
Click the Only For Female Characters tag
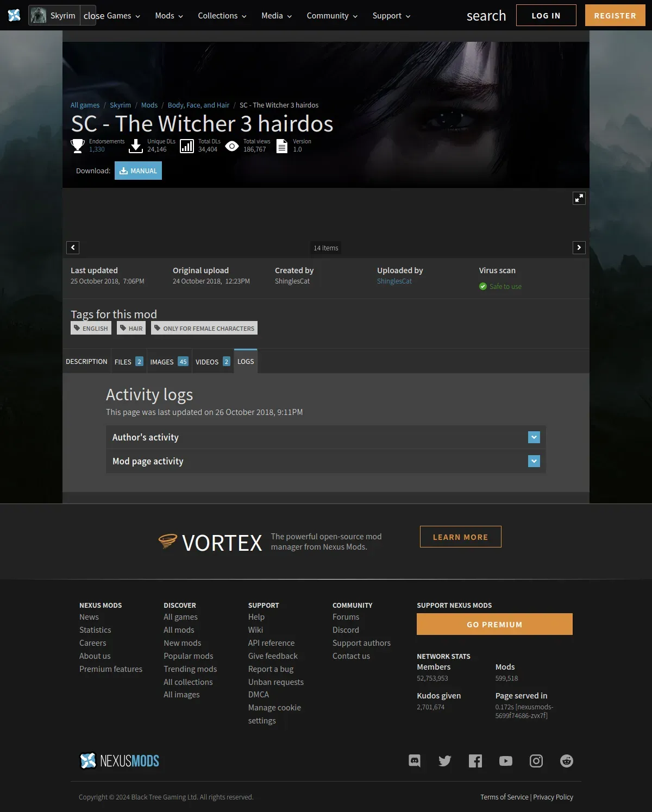tap(204, 328)
